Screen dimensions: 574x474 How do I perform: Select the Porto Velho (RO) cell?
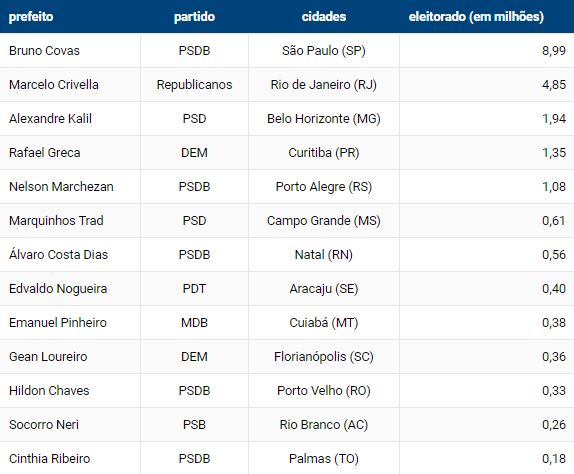click(324, 391)
